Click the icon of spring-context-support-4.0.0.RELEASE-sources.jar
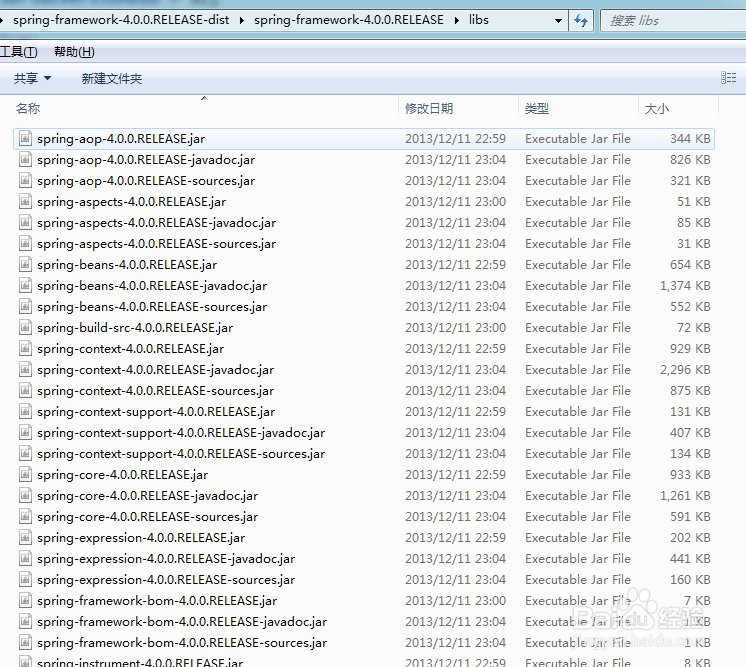 coord(25,453)
